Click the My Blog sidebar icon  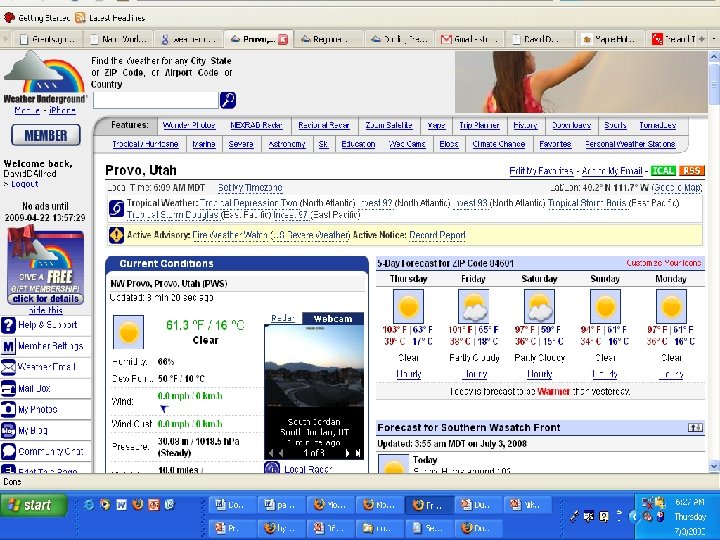pyautogui.click(x=8, y=431)
